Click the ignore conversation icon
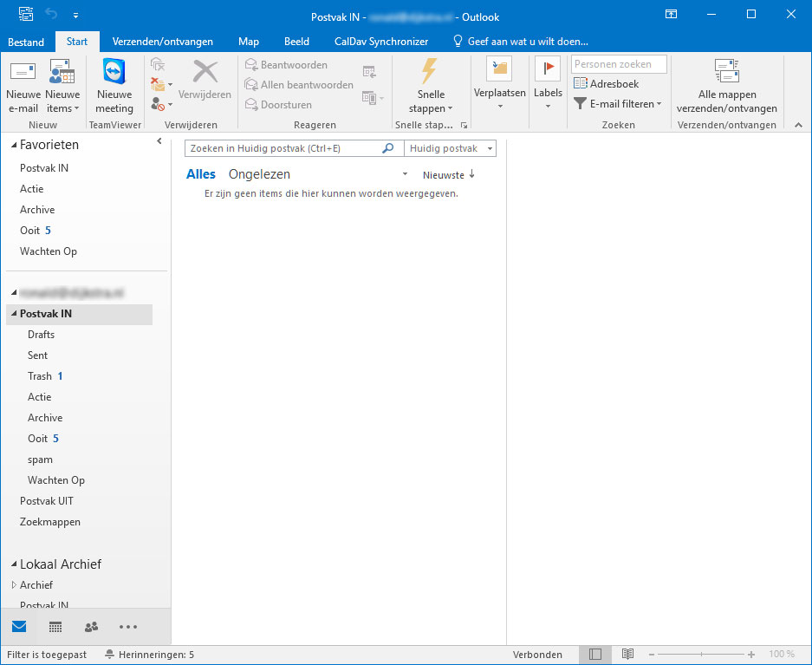 coord(158,65)
